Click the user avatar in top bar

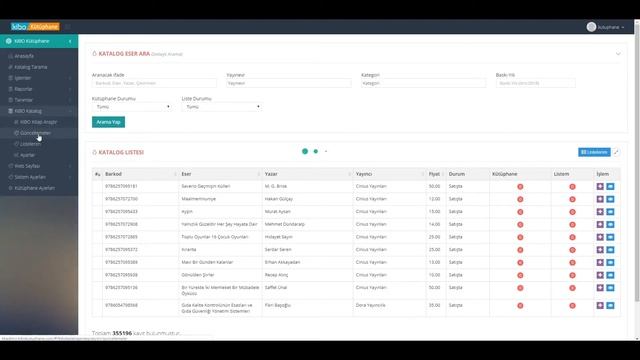point(591,27)
